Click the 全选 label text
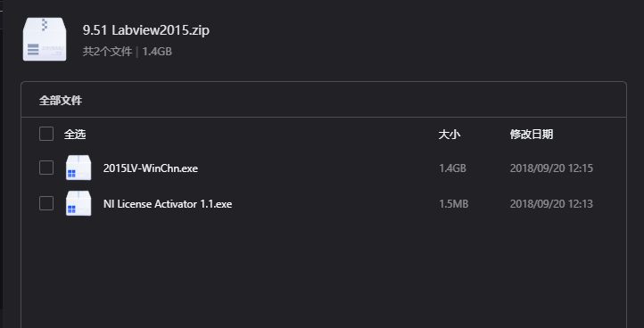The image size is (644, 328). pos(75,135)
